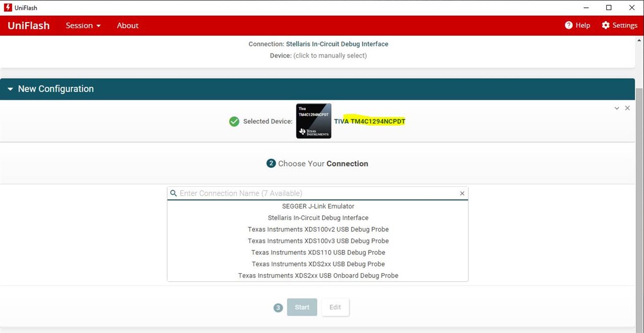Click the Tiva TM4C1294NCPDT device thumbnail
The height and width of the screenshot is (333, 644).
pos(314,121)
